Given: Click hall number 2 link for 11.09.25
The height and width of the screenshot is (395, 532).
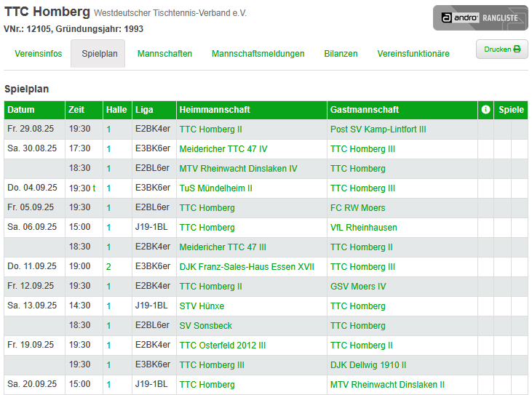Looking at the screenshot, I should [x=108, y=267].
